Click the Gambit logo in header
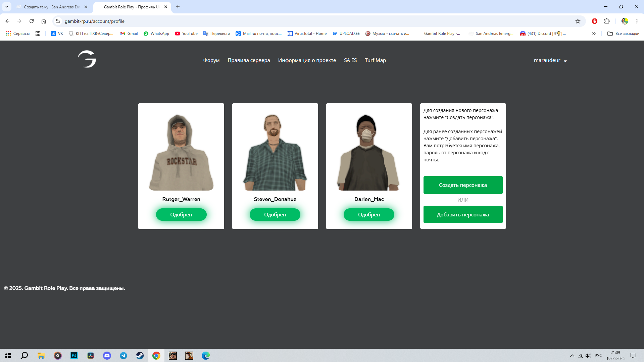644x362 pixels. 87,59
